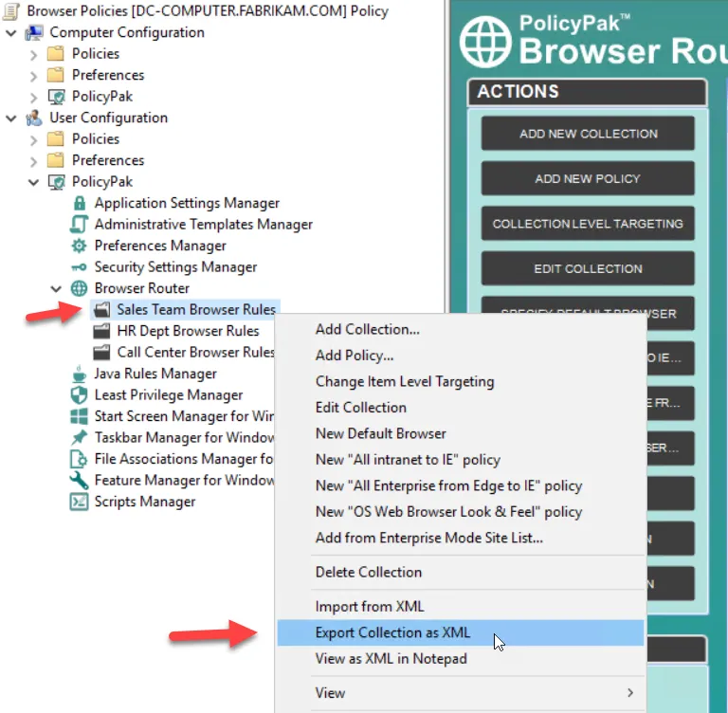728x713 pixels.
Task: Select New "All Enterprise from Edge to IE" policy
Action: pyautogui.click(x=460, y=485)
